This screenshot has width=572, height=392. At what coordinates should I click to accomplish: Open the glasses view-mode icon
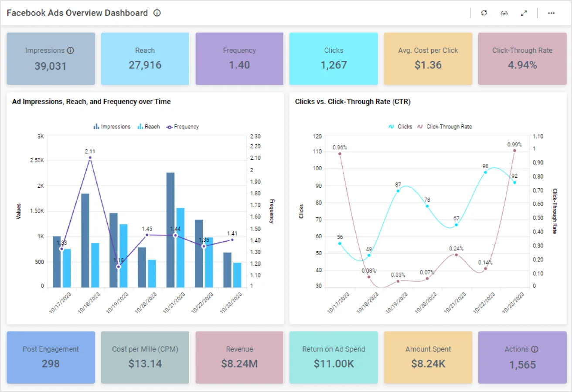(504, 13)
